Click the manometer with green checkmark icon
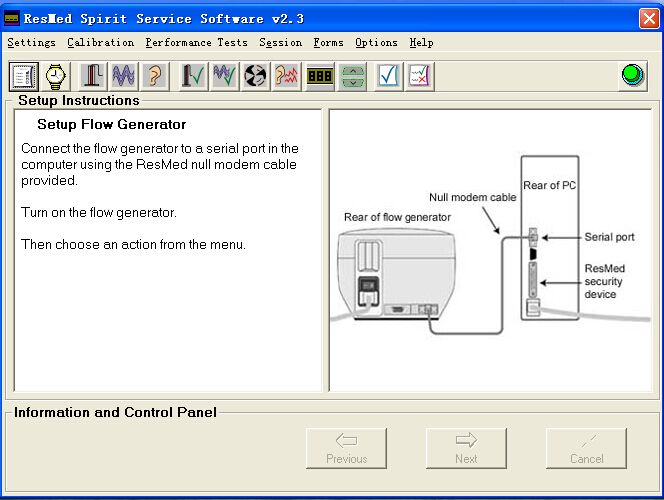The image size is (664, 500). coord(193,77)
